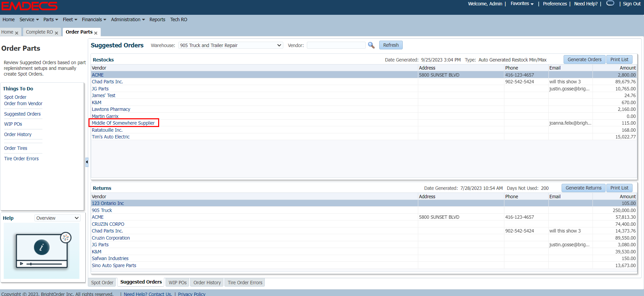Open the Favorites dropdown
Image resolution: width=644 pixels, height=296 pixels.
522,4
